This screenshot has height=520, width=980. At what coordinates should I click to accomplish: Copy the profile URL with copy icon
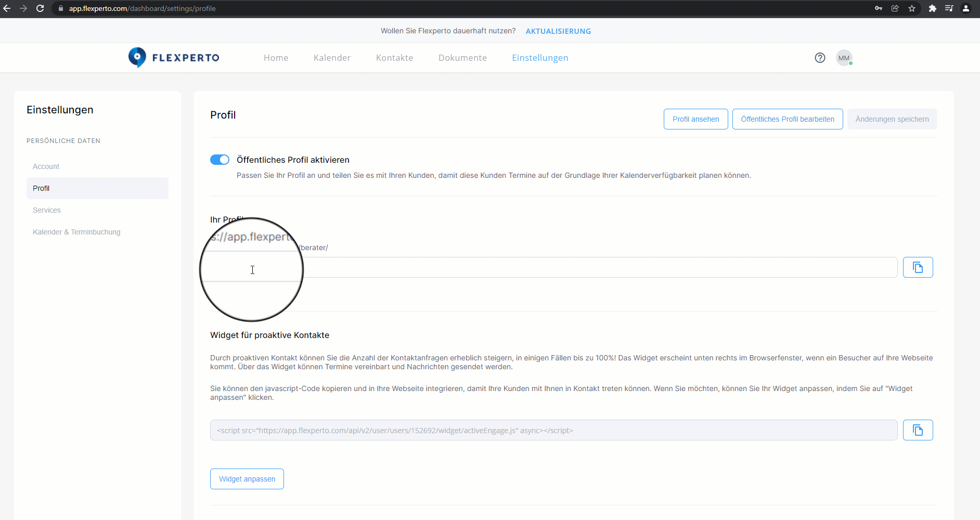(x=918, y=267)
